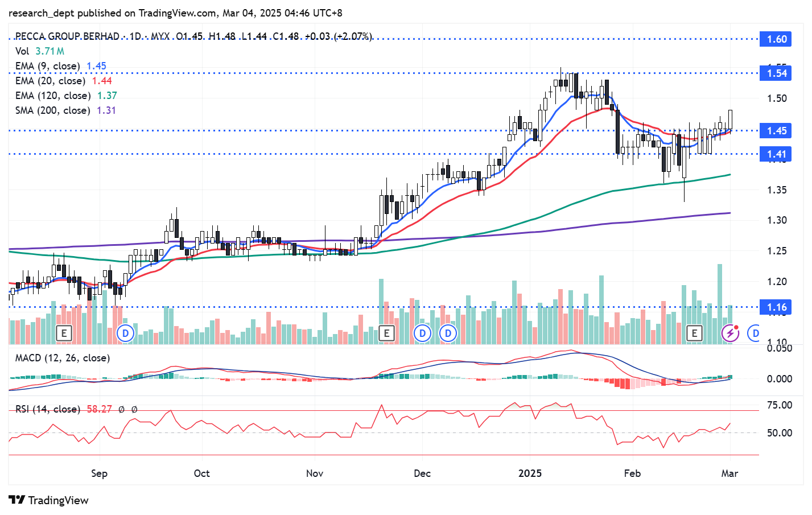
Task: Click the earnings E marker in late November
Action: pyautogui.click(x=386, y=333)
